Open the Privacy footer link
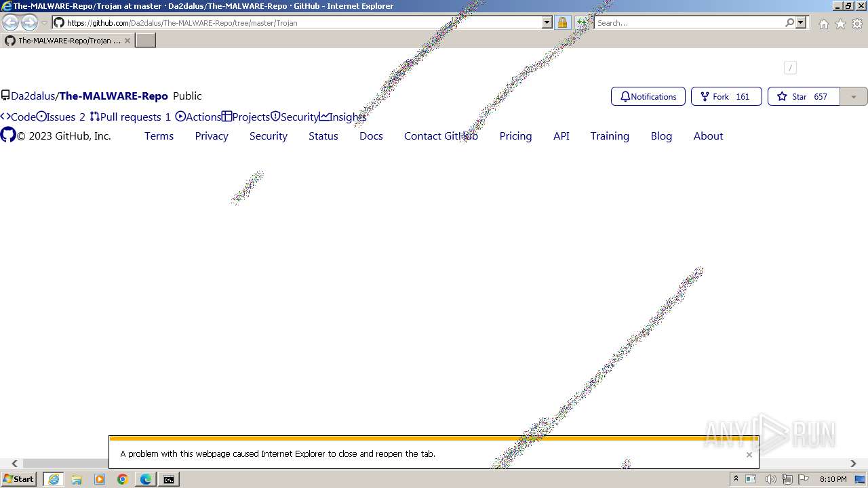This screenshot has height=488, width=868. click(212, 136)
